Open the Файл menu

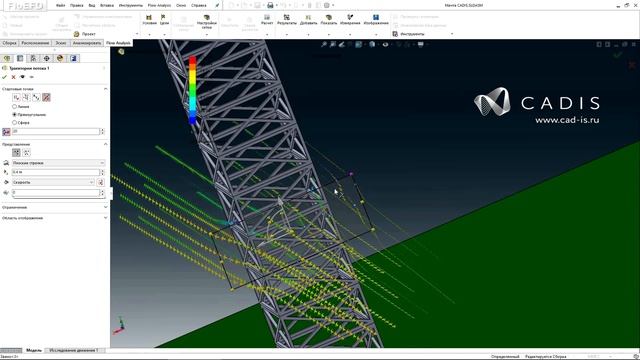pyautogui.click(x=60, y=5)
